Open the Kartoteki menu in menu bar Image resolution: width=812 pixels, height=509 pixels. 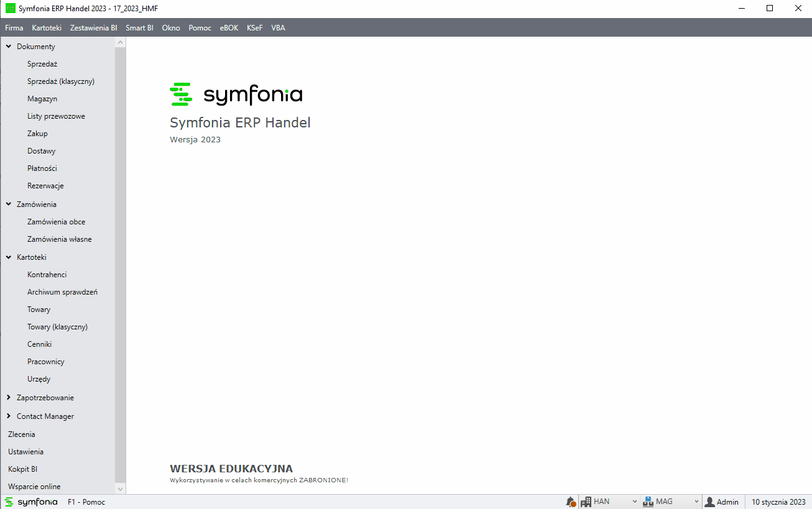point(47,28)
